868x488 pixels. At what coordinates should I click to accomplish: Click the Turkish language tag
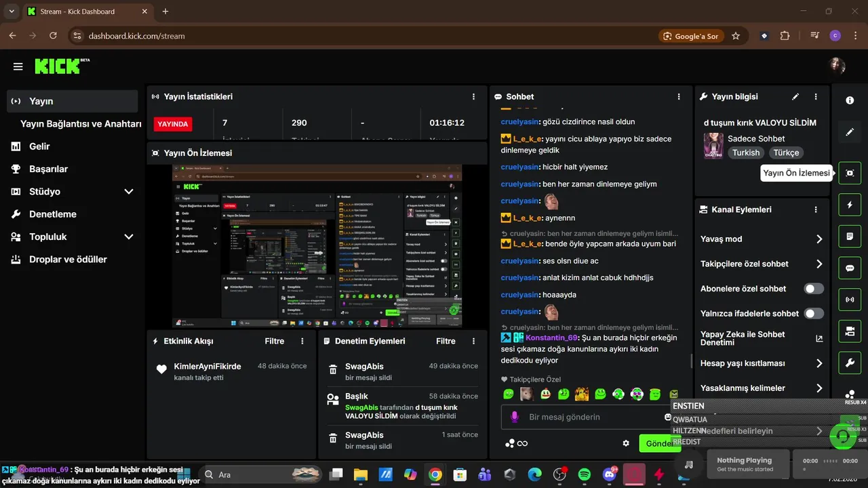(x=746, y=152)
